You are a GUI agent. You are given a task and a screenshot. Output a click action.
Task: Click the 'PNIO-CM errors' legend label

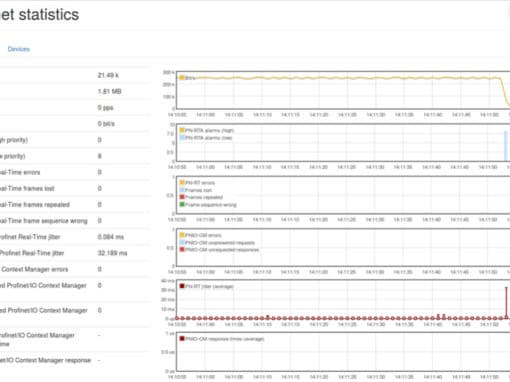pos(203,235)
